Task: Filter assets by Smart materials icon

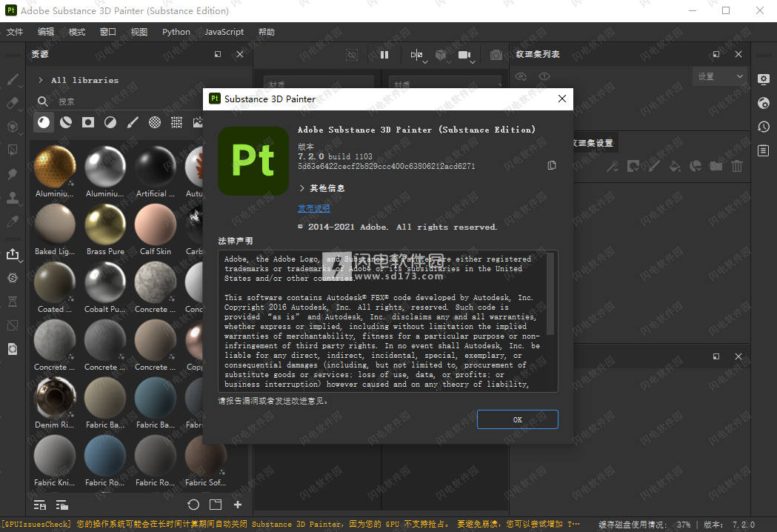Action: click(66, 122)
